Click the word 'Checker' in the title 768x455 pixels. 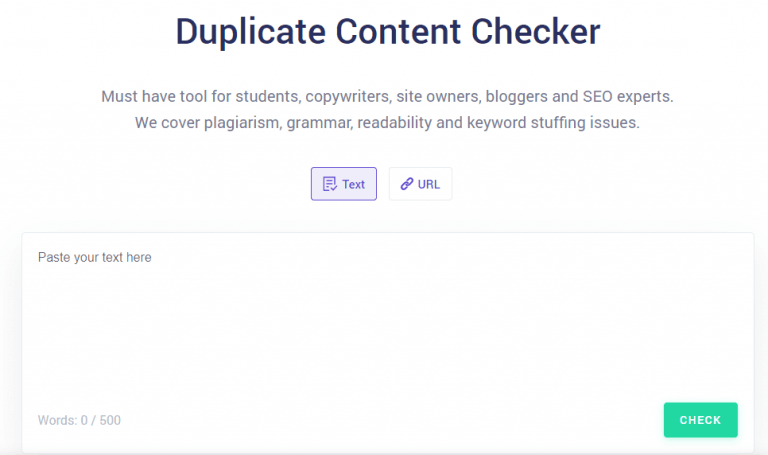tap(537, 32)
